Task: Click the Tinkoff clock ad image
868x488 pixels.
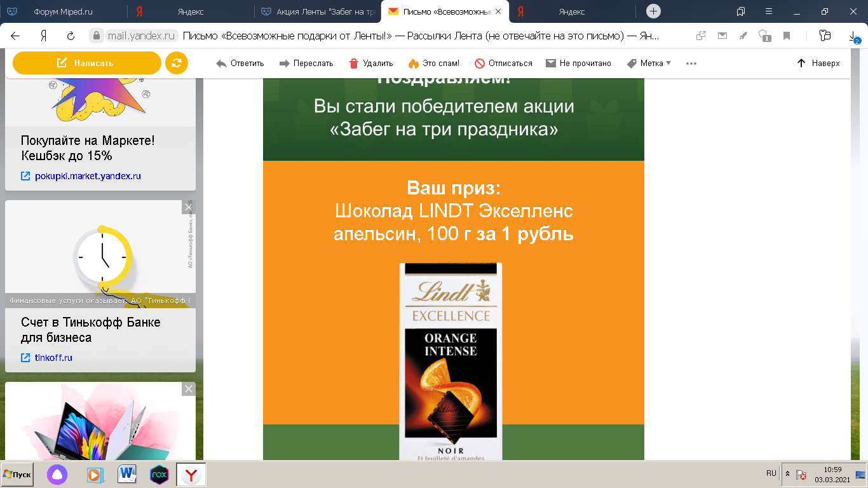Action: click(x=100, y=254)
